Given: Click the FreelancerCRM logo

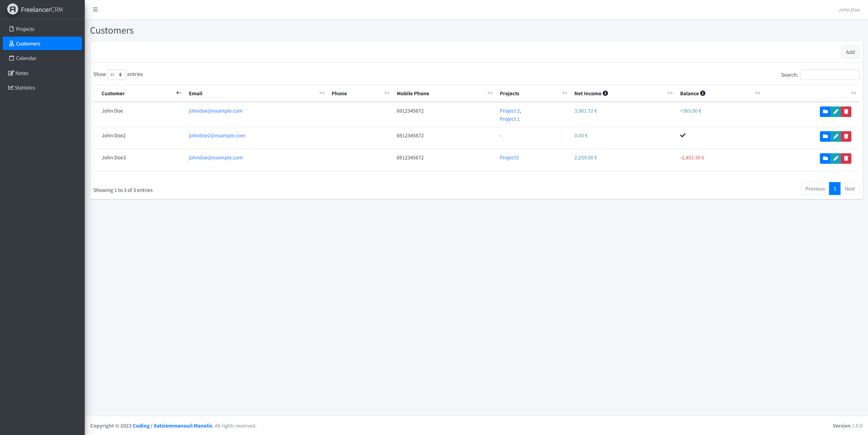Looking at the screenshot, I should coord(13,9).
